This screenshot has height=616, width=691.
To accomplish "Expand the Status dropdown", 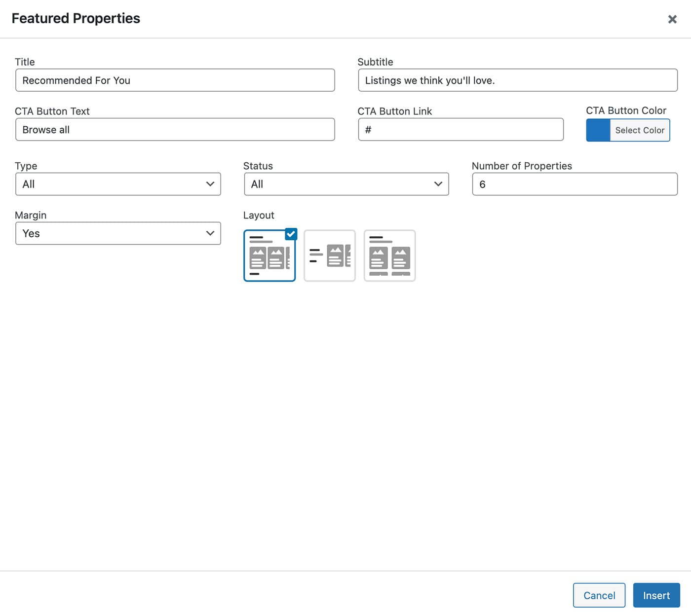I will (346, 184).
